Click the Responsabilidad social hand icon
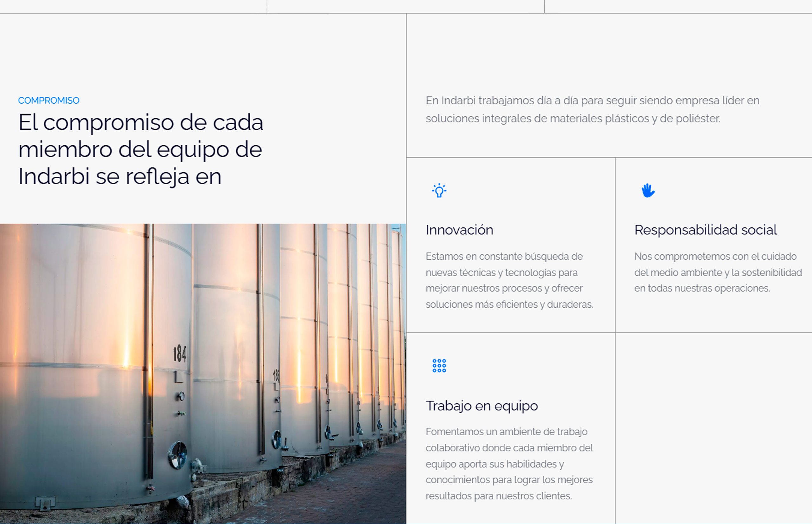812x524 pixels. pyautogui.click(x=648, y=191)
